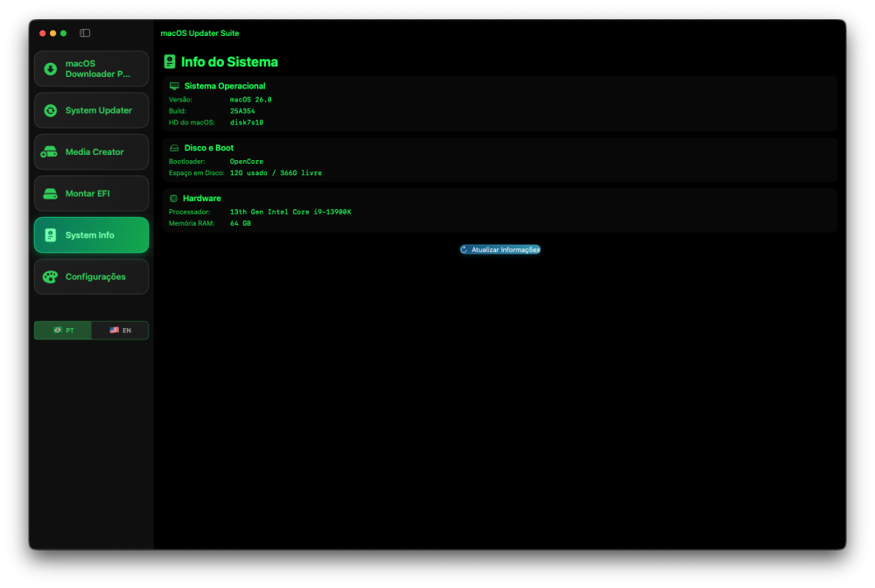The width and height of the screenshot is (875, 588).
Task: Click the Atualizar Informações button
Action: (x=500, y=249)
